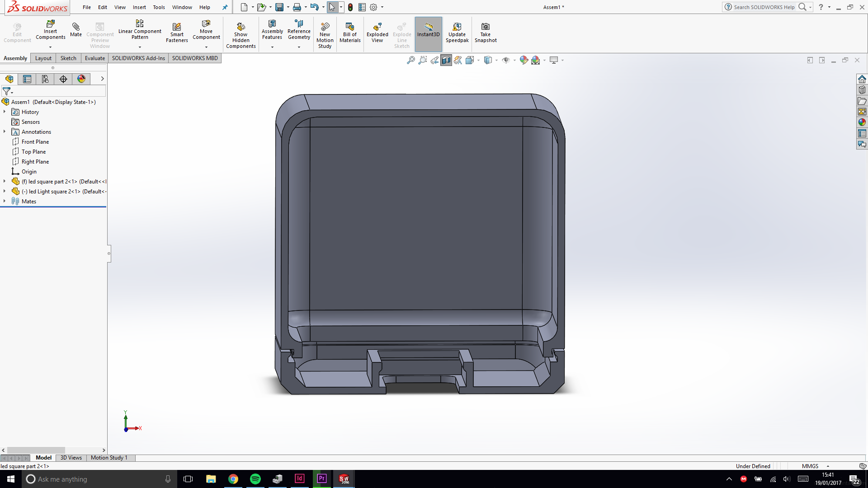
Task: Click the Save icon
Action: 279,7
